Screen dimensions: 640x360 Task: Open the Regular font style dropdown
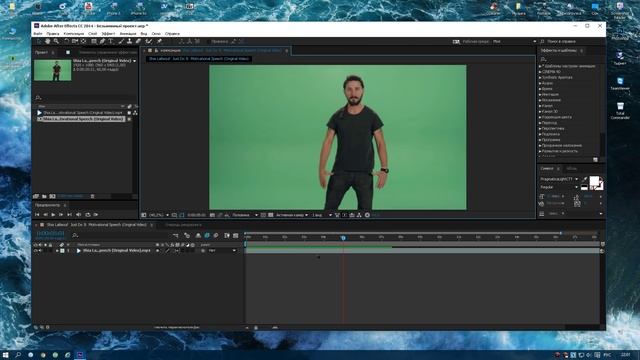(x=559, y=187)
